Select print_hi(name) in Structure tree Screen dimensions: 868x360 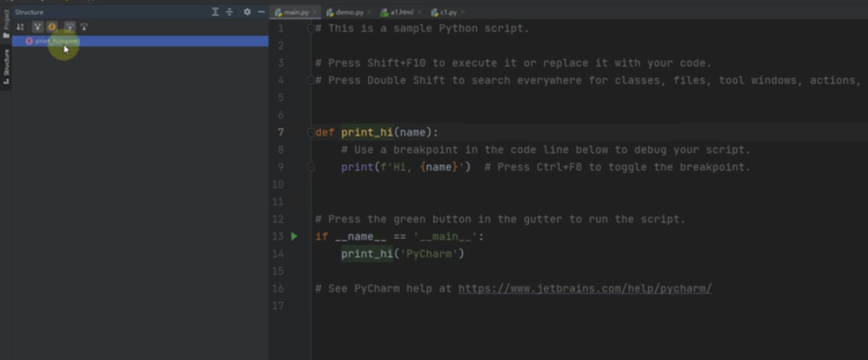(x=140, y=41)
